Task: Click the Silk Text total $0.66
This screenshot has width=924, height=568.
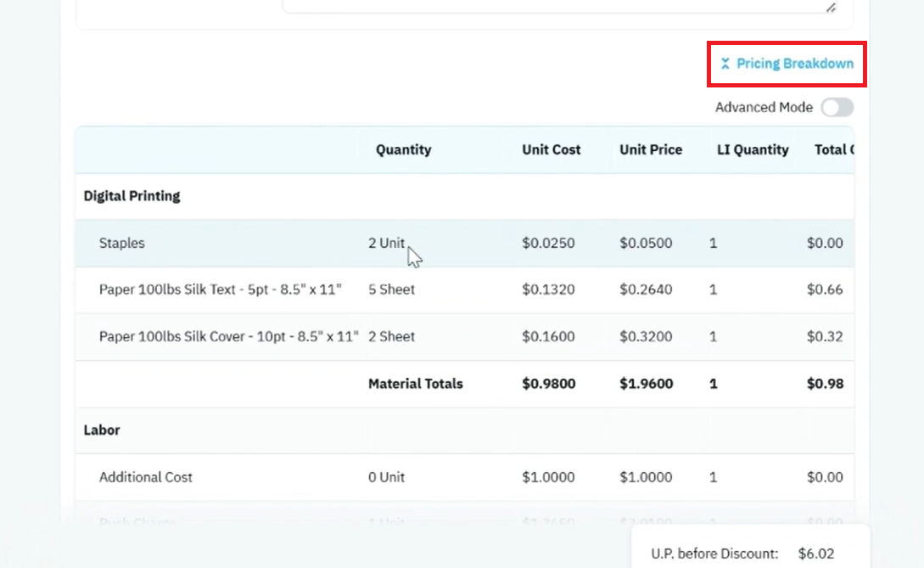Action: (825, 290)
